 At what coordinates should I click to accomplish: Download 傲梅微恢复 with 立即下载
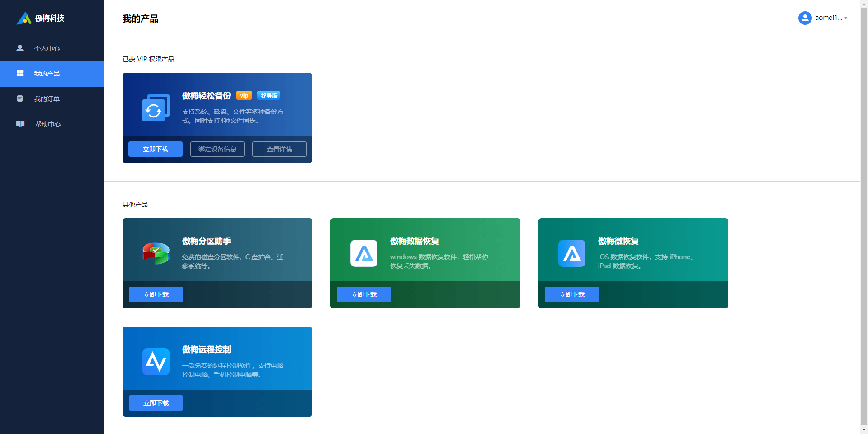coord(572,294)
